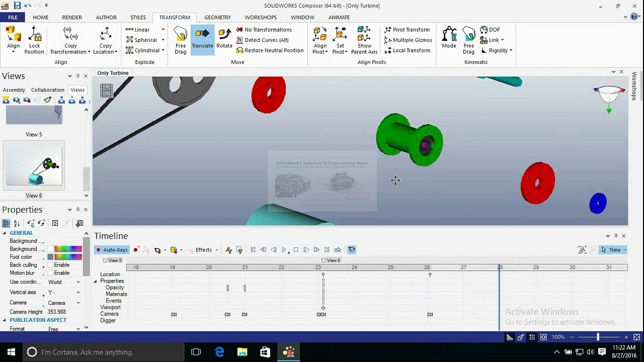
Task: Sort properties alphabetically
Action: point(17,223)
